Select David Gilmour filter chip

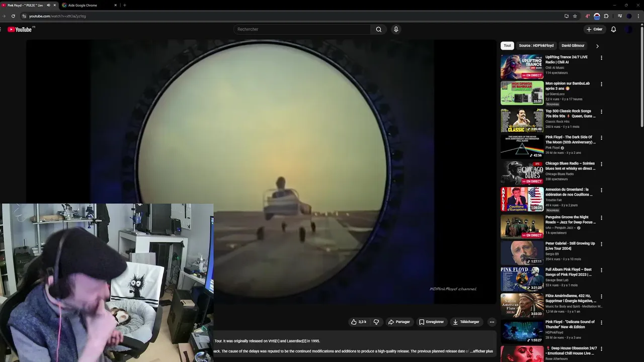click(573, 46)
